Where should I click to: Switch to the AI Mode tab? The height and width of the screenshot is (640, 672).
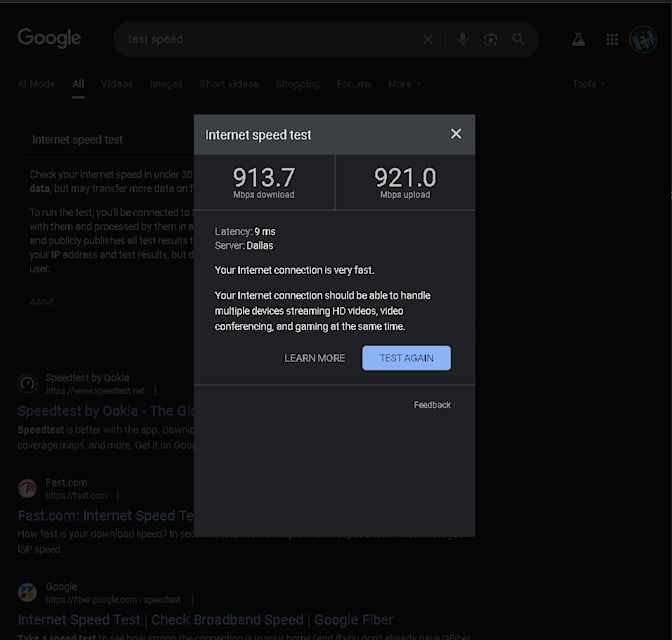click(x=36, y=84)
